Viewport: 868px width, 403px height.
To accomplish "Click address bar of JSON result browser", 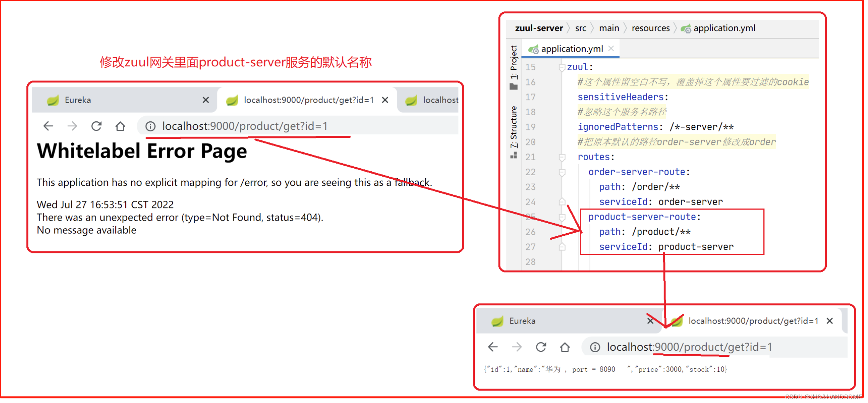I will pos(714,347).
